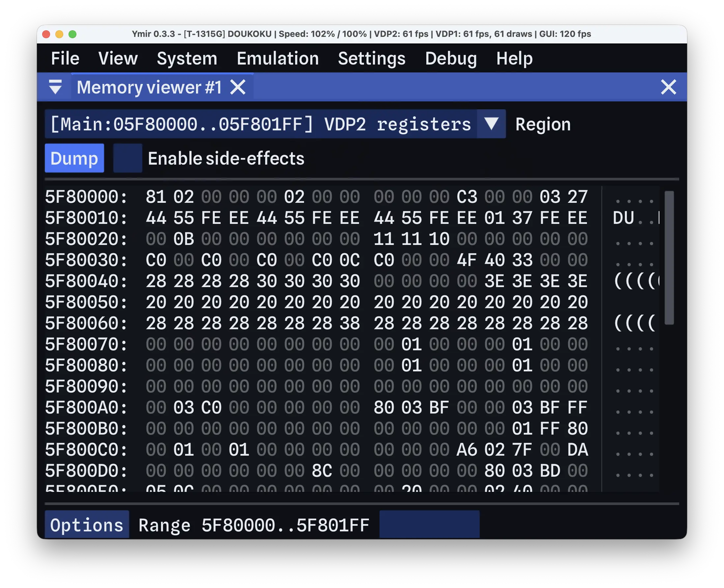This screenshot has height=588, width=724.
Task: Enable side-effects checkbox
Action: pyautogui.click(x=128, y=158)
